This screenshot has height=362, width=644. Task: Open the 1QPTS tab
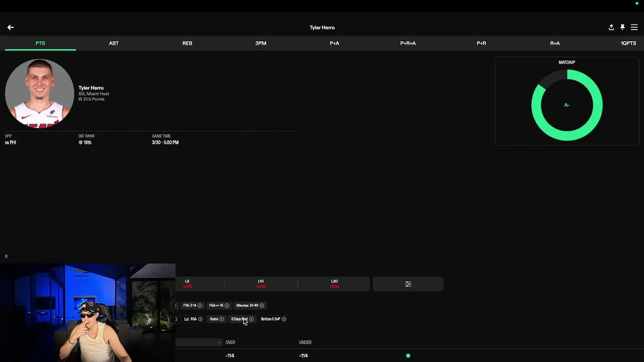point(628,43)
